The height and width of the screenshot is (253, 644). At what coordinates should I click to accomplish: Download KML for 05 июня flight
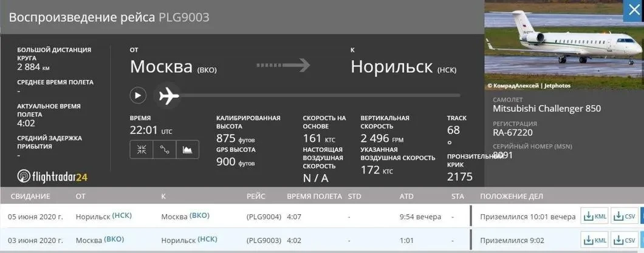(594, 217)
